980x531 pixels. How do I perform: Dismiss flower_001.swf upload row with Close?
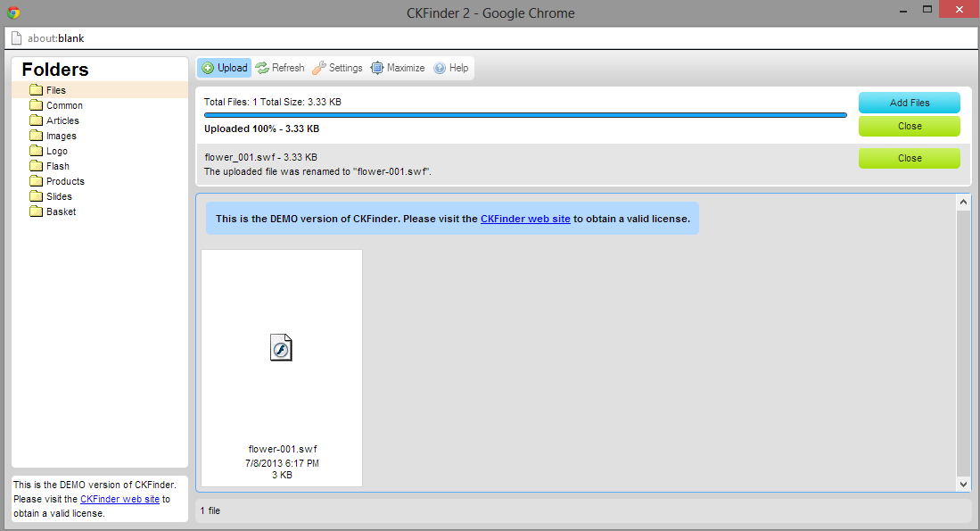tap(910, 158)
